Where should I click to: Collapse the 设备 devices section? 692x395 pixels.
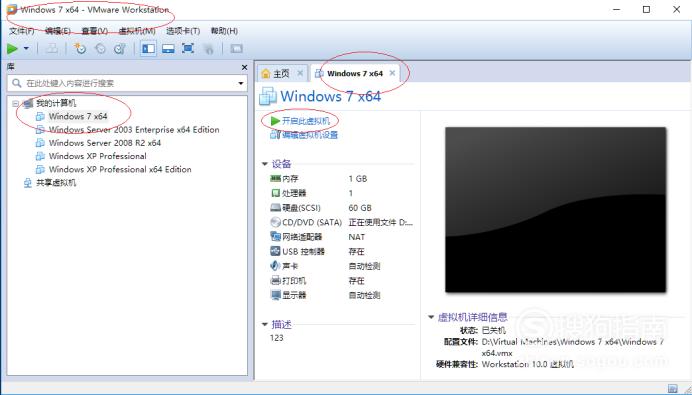(265, 164)
